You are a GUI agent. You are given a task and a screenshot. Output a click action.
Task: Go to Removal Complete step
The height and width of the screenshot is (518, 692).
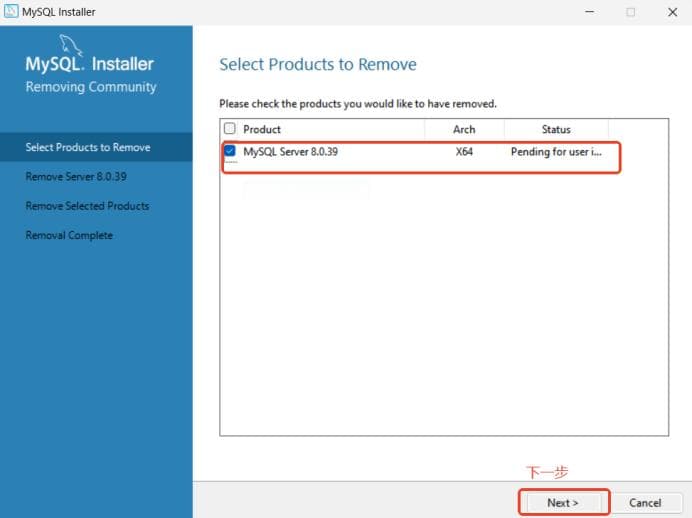[69, 235]
